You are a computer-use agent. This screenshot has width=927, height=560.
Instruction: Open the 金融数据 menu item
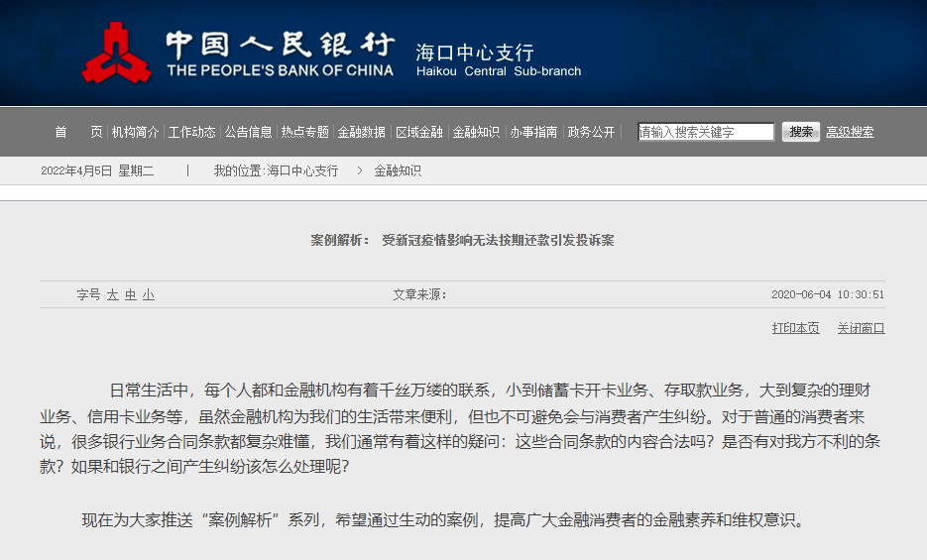(x=361, y=132)
